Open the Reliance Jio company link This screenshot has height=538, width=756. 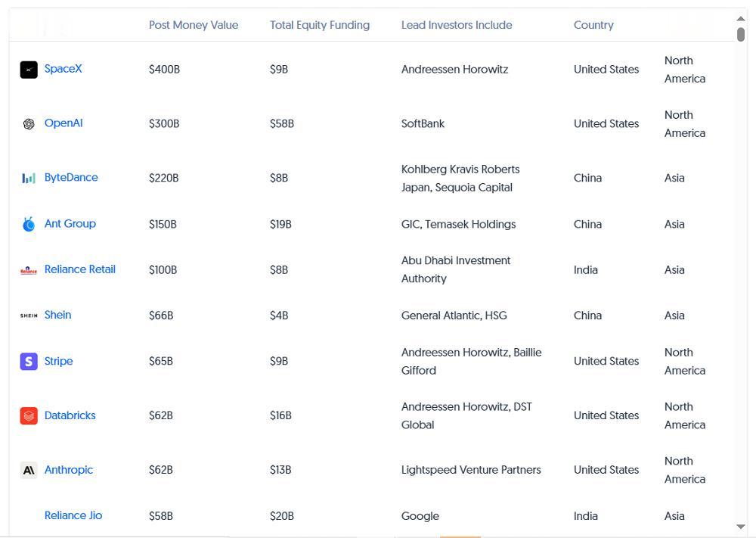tap(73, 515)
